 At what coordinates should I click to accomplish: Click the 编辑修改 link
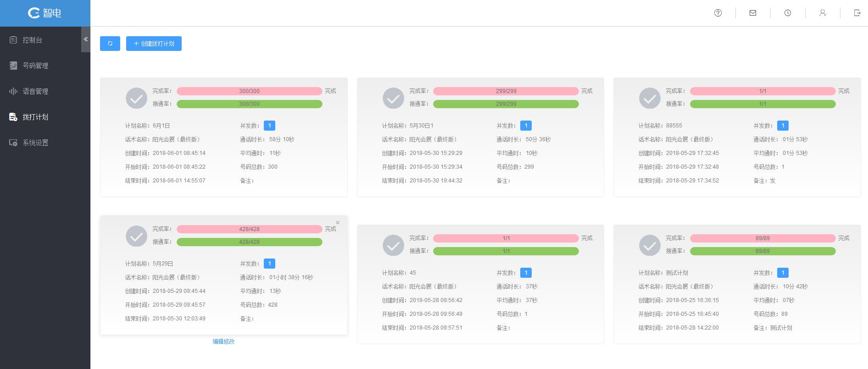223,341
